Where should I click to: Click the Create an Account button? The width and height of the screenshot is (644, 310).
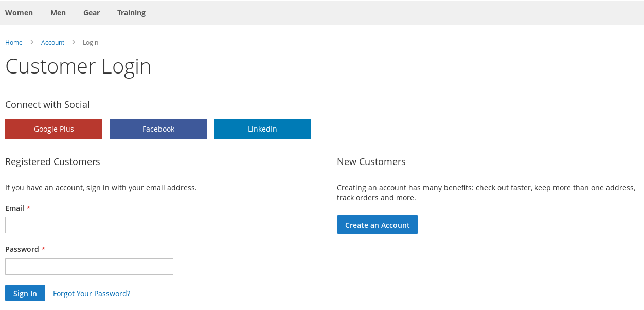click(377, 225)
